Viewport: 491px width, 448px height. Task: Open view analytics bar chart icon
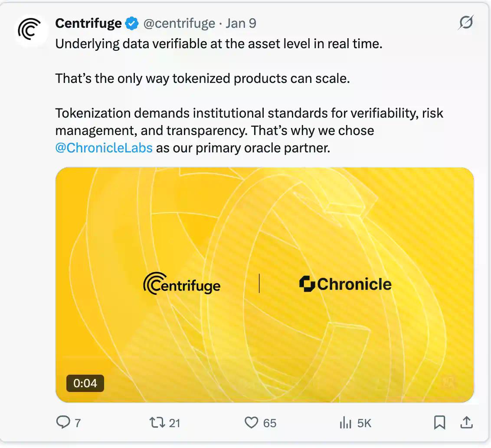345,422
